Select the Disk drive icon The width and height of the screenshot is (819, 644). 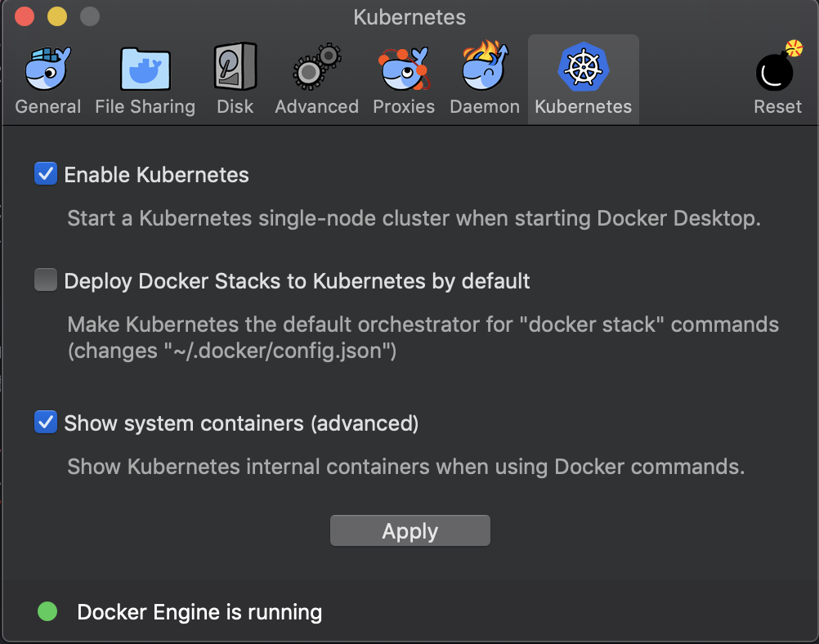[235, 69]
